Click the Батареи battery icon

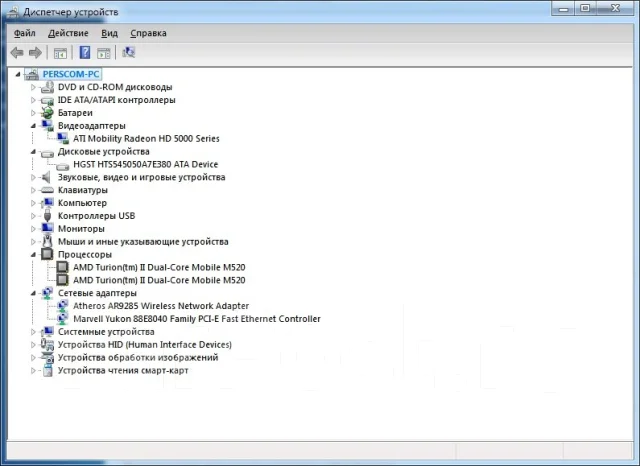(x=47, y=113)
